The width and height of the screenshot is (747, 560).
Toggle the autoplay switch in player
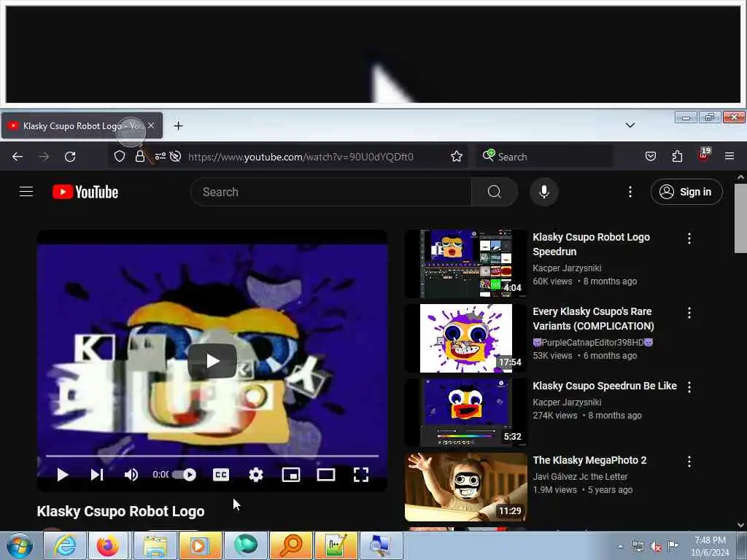pos(185,475)
